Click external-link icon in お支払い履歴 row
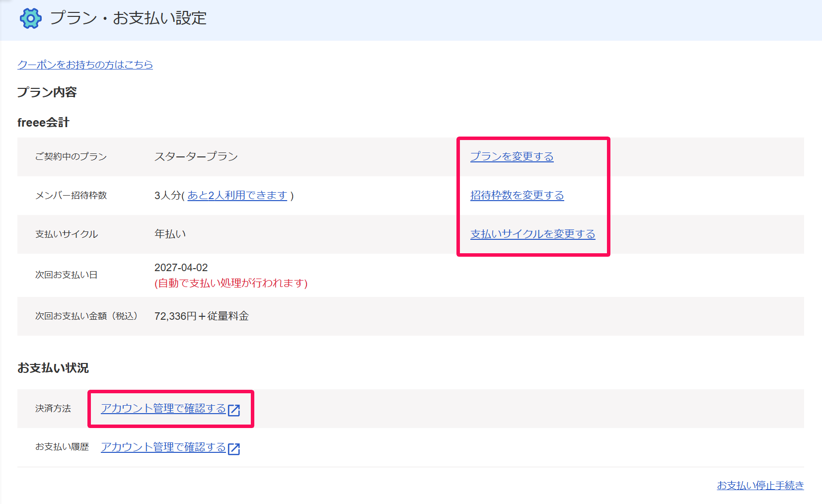 [234, 448]
